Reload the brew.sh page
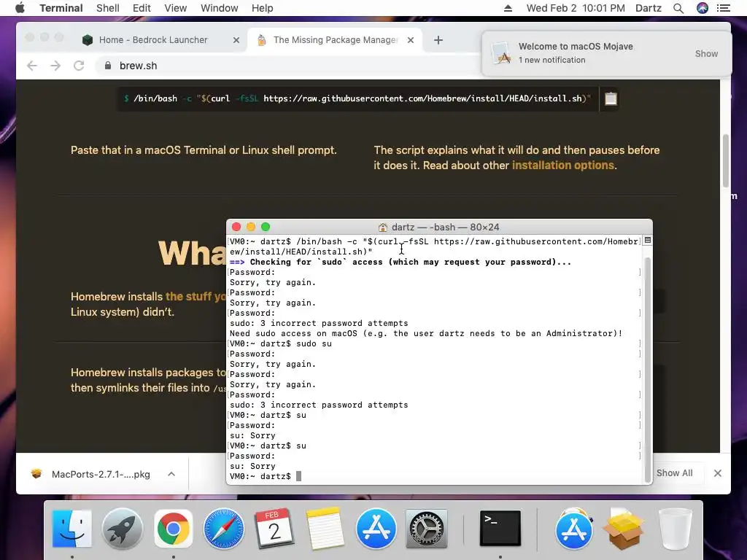 79,66
